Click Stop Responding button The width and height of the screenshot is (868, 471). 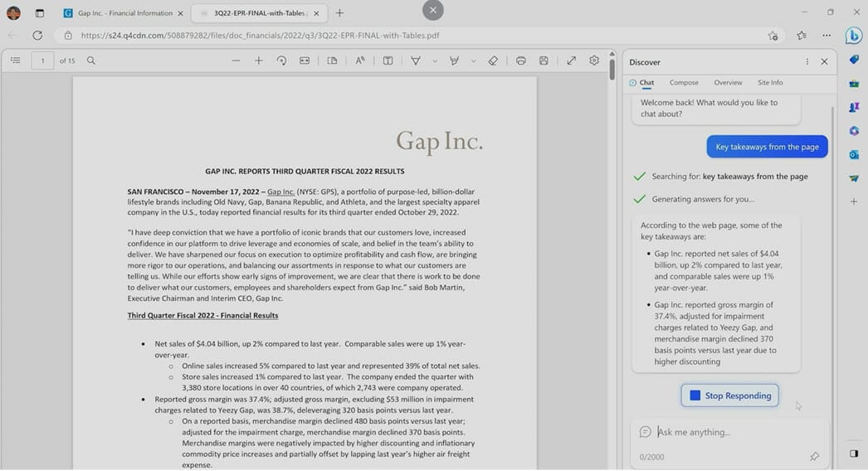point(729,396)
